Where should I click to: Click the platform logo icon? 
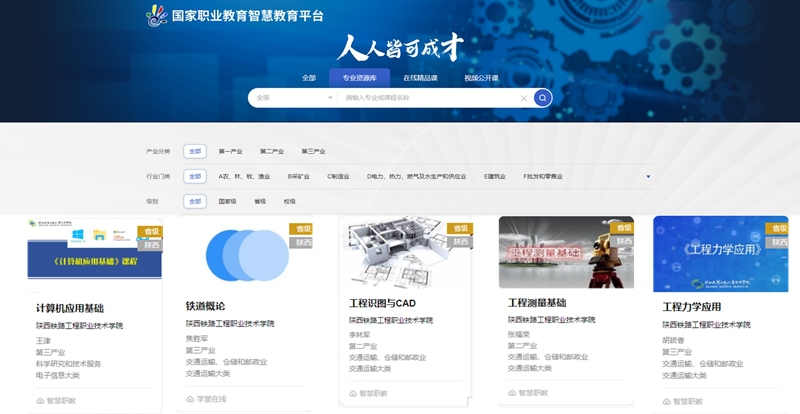point(156,16)
